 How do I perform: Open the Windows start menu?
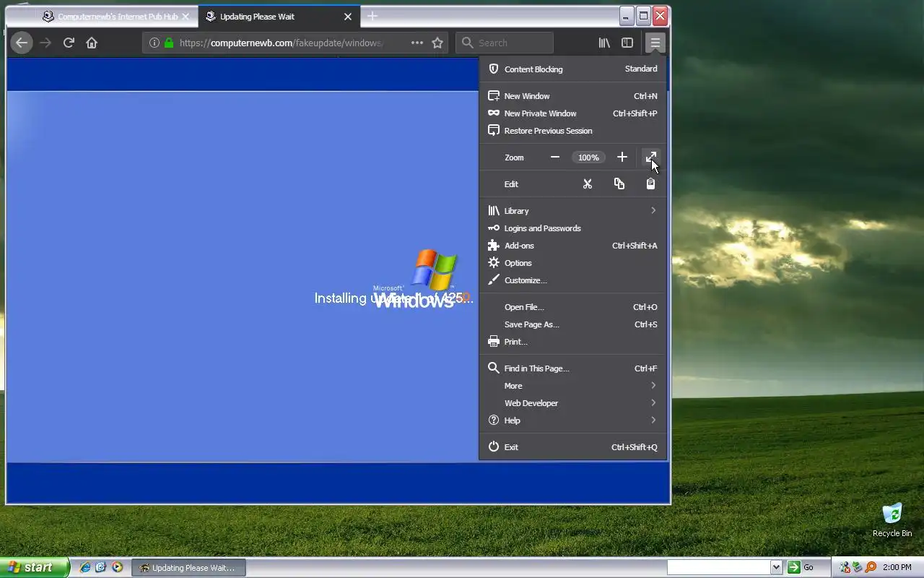(x=34, y=567)
